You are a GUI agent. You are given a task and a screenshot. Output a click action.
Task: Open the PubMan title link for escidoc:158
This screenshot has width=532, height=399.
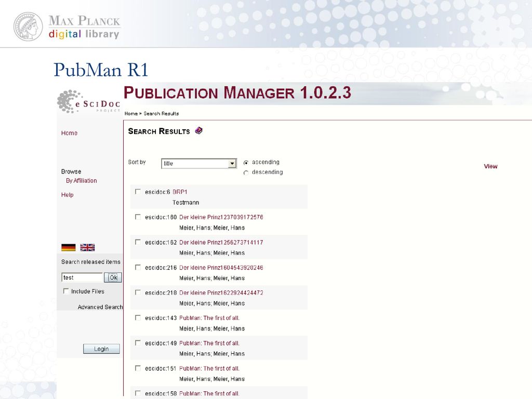click(209, 394)
